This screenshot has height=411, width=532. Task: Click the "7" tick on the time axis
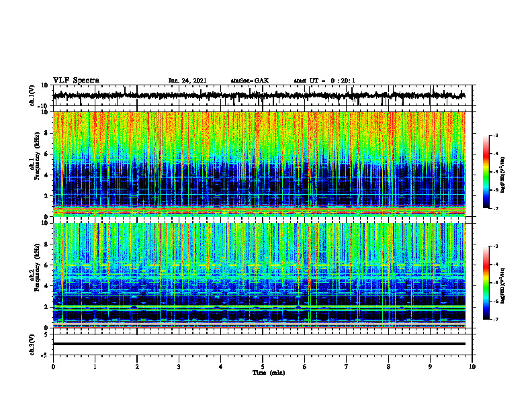347,367
